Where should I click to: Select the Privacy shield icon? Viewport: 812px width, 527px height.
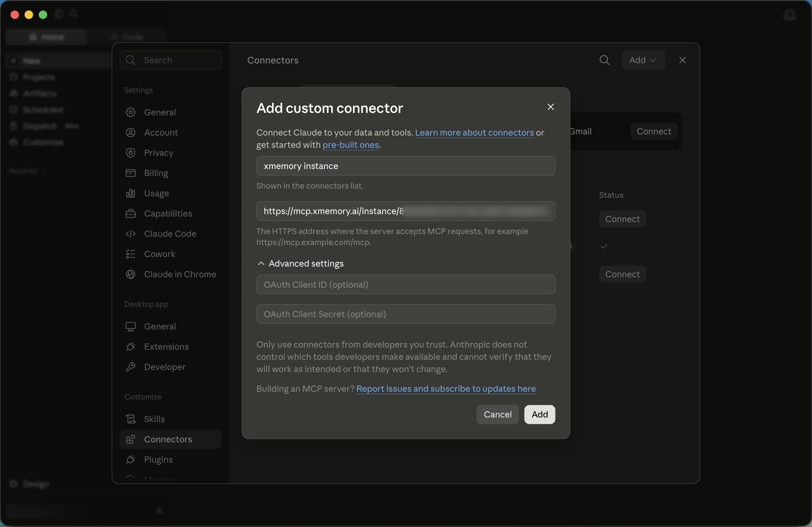pos(130,152)
